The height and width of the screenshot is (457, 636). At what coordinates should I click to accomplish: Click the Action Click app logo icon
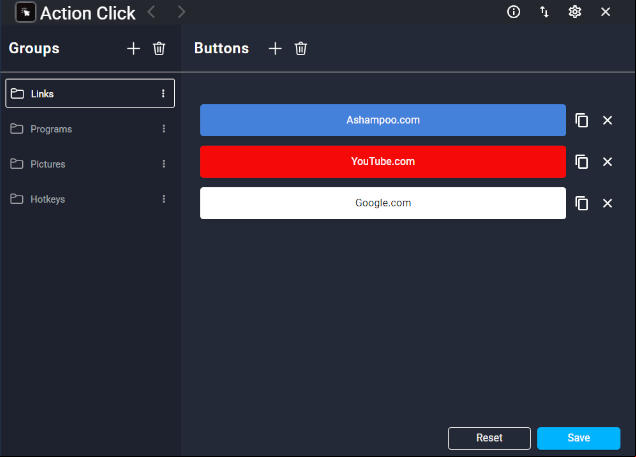(x=25, y=12)
